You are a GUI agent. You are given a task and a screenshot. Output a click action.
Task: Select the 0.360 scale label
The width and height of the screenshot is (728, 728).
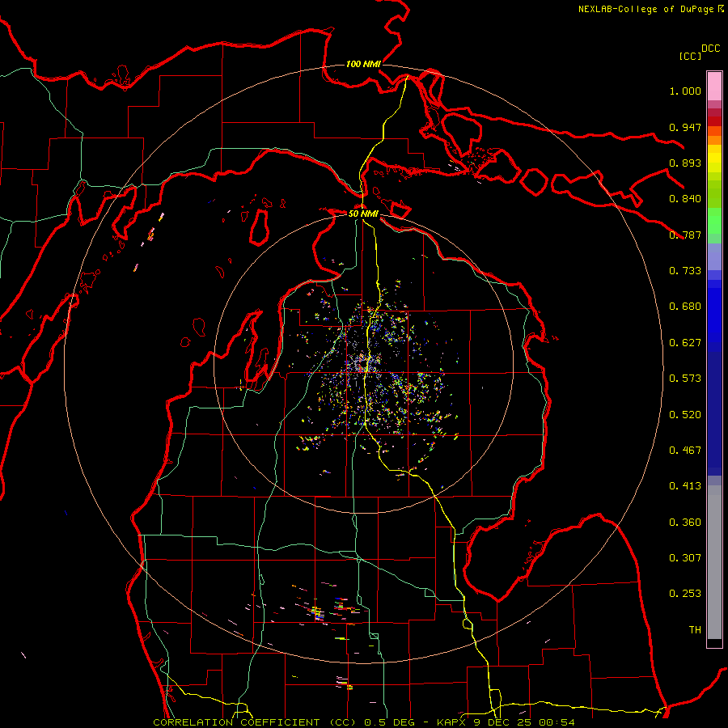685,523
